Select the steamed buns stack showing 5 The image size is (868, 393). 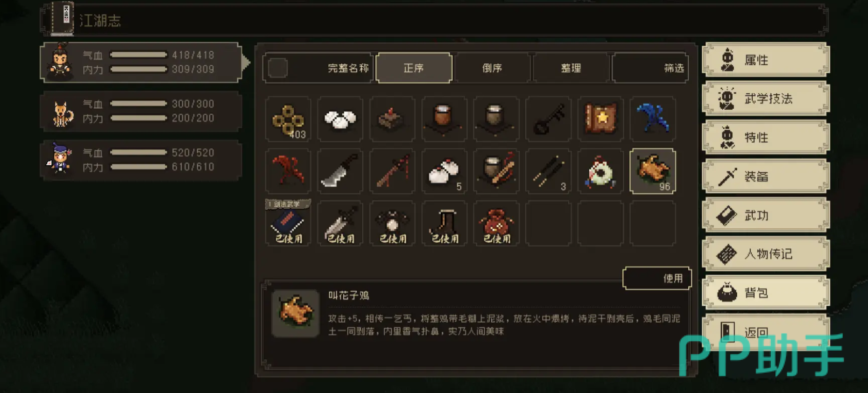click(x=445, y=172)
